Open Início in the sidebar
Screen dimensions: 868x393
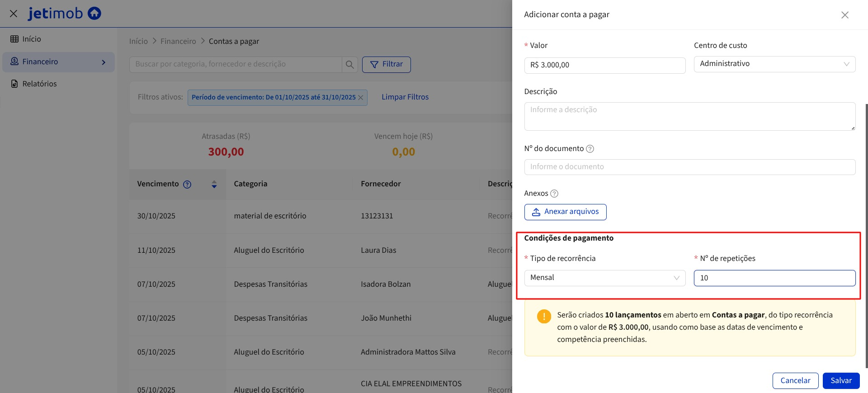[x=32, y=39]
